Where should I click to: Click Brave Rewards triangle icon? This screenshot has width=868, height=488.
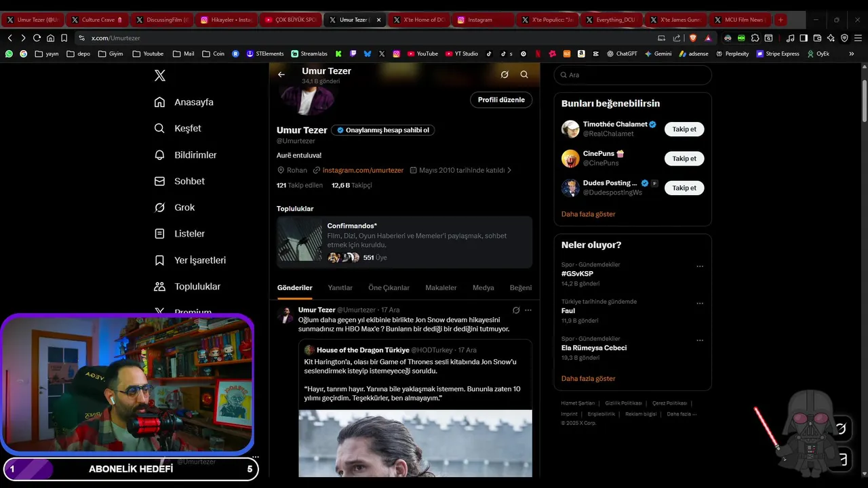coord(708,38)
